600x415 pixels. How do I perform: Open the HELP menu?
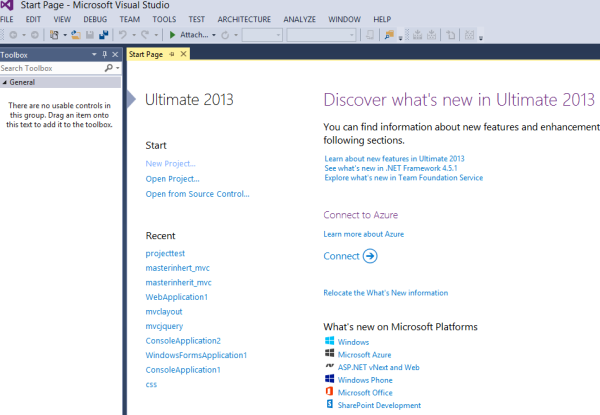click(x=382, y=20)
